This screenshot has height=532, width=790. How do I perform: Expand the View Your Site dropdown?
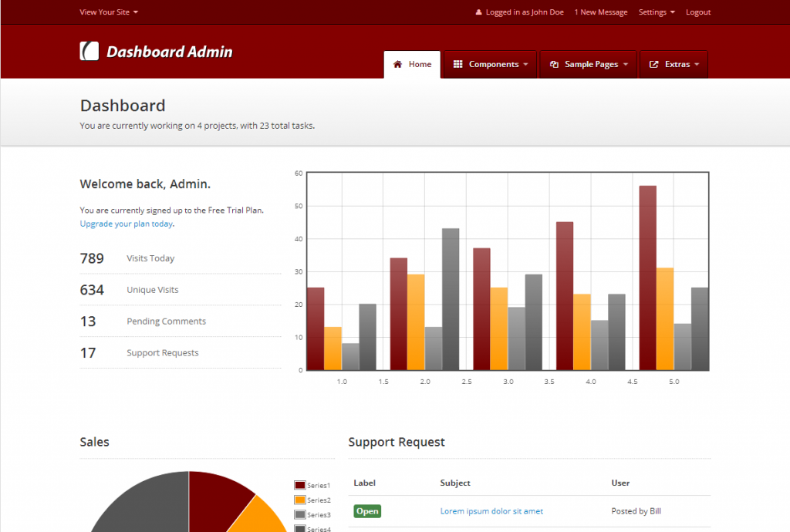109,12
